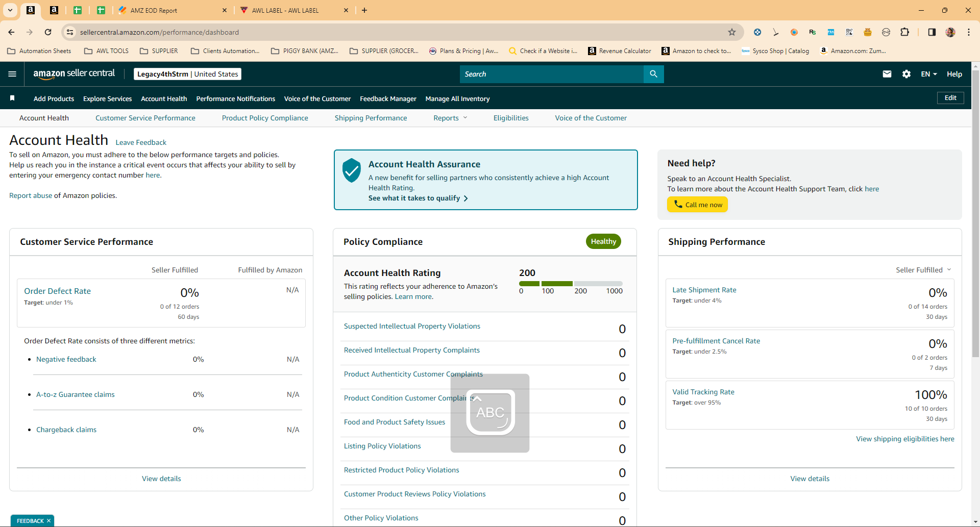
Task: Click Help in the top header
Action: pos(954,74)
